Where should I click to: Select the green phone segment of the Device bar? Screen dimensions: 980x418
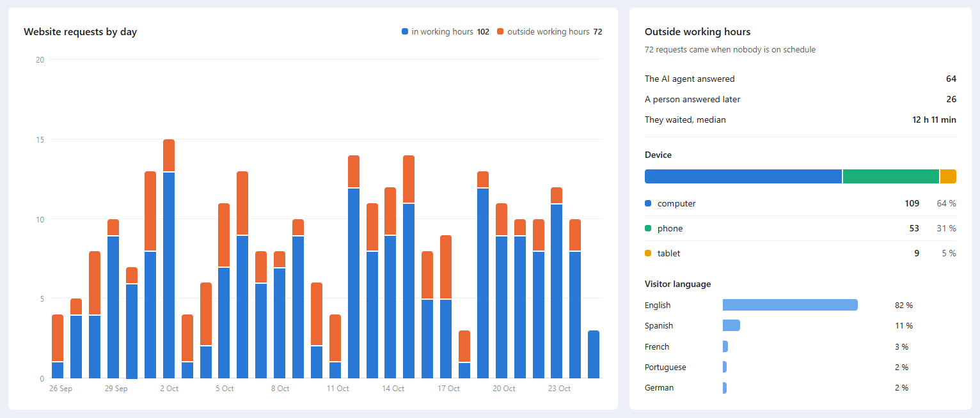tap(891, 176)
